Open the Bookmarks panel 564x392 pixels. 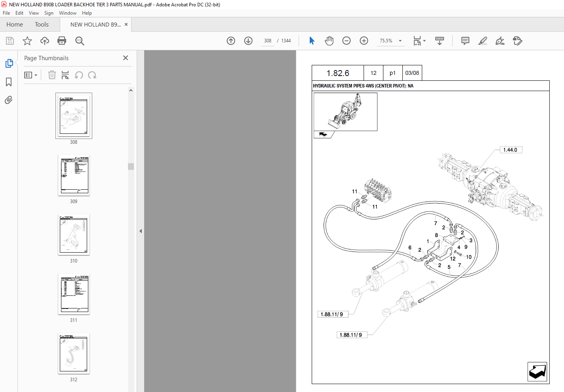(x=9, y=82)
